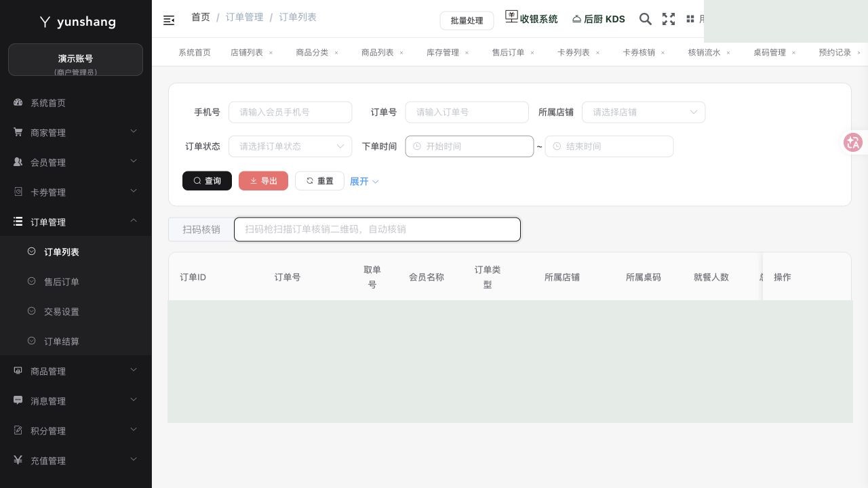Close the 商品分类 tab
The width and height of the screenshot is (868, 488).
[336, 52]
